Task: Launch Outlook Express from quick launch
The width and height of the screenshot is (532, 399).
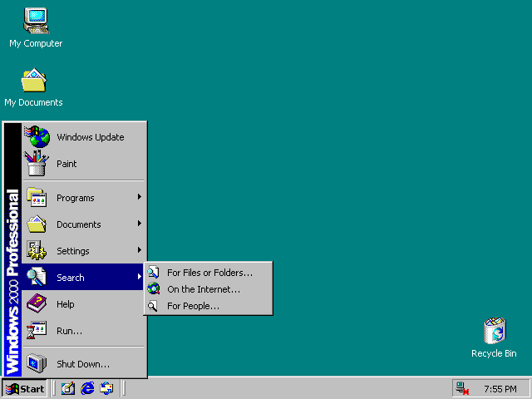Action: pyautogui.click(x=106, y=388)
